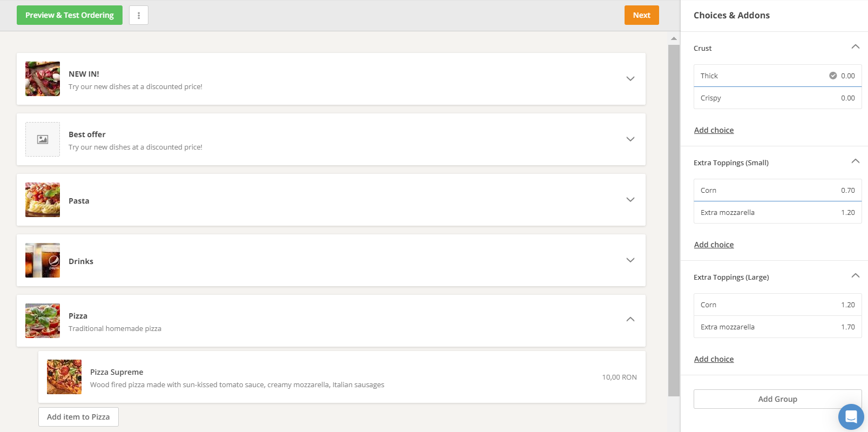The height and width of the screenshot is (432, 868).
Task: Toggle the default checkmark on Thick crust
Action: coord(833,76)
